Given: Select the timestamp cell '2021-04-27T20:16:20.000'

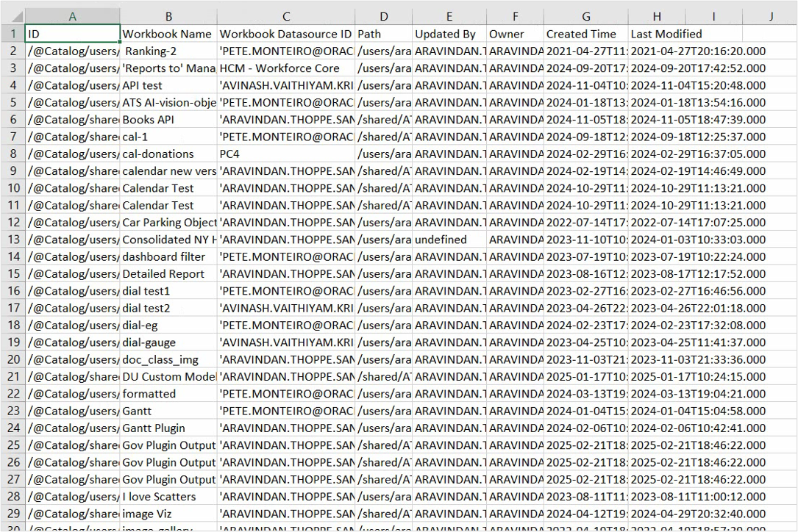Looking at the screenshot, I should click(655, 51).
